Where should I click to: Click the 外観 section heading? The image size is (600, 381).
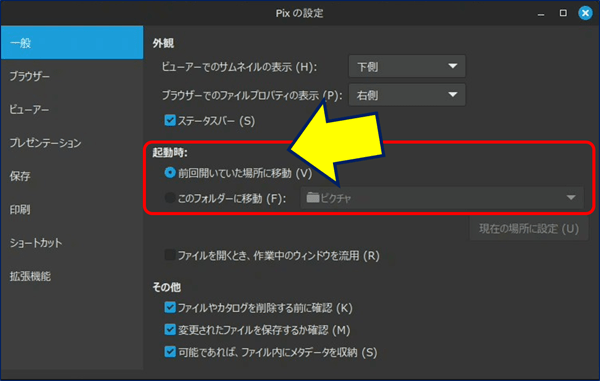pos(163,43)
